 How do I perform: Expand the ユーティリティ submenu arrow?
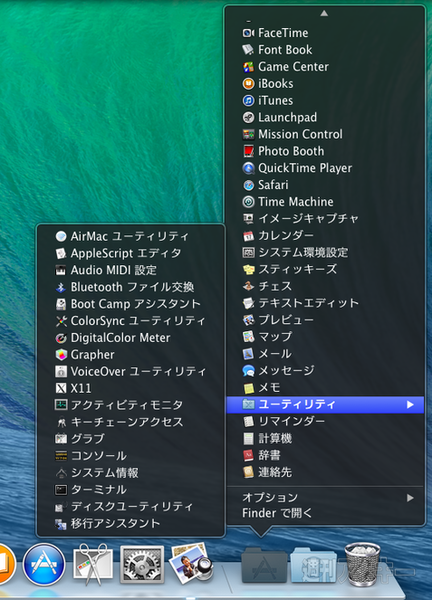[410, 404]
